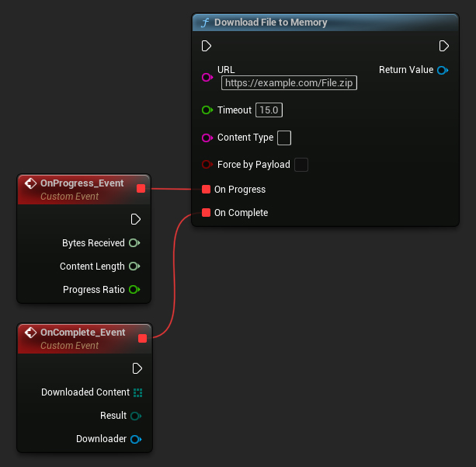This screenshot has height=467, width=476.
Task: Select the OnProgress_Event node title
Action: click(x=82, y=183)
